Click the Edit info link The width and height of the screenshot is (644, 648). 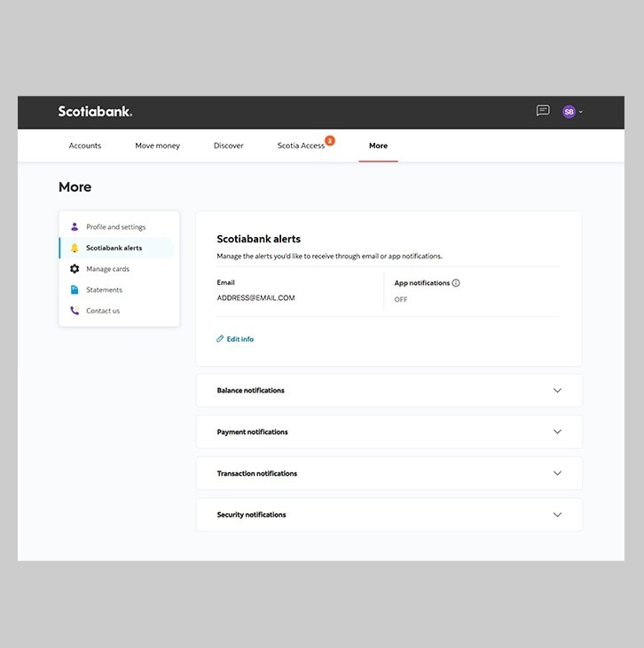240,339
